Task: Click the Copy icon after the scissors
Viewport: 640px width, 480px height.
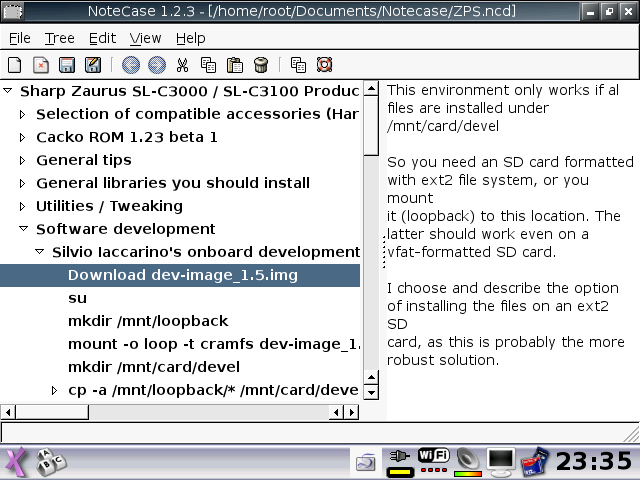Action: [x=209, y=65]
